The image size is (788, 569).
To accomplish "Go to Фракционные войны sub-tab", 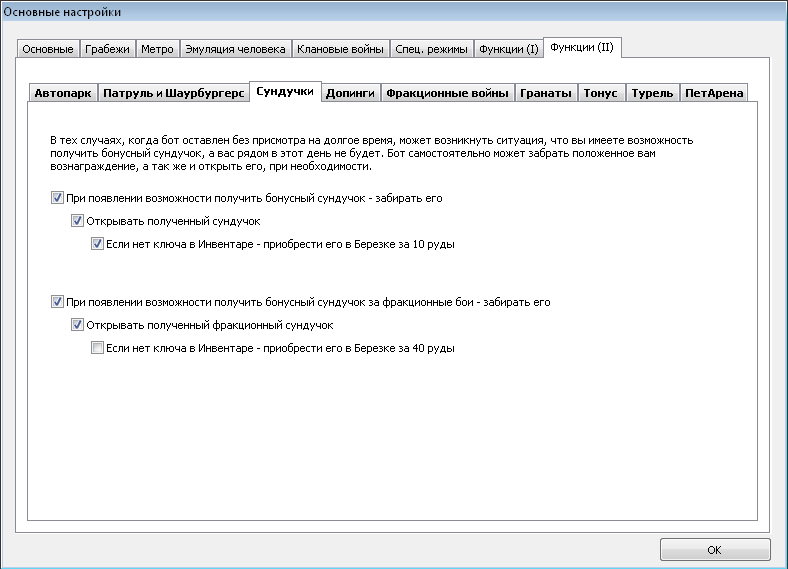I will point(447,93).
